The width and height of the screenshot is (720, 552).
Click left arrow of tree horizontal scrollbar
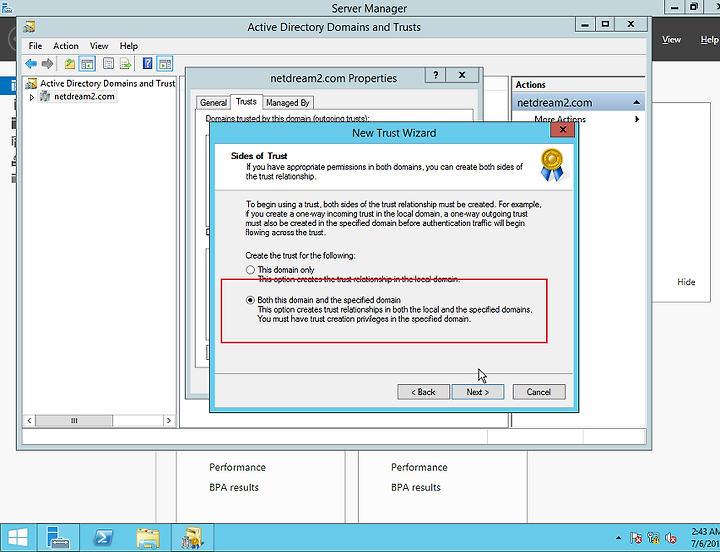[x=29, y=420]
